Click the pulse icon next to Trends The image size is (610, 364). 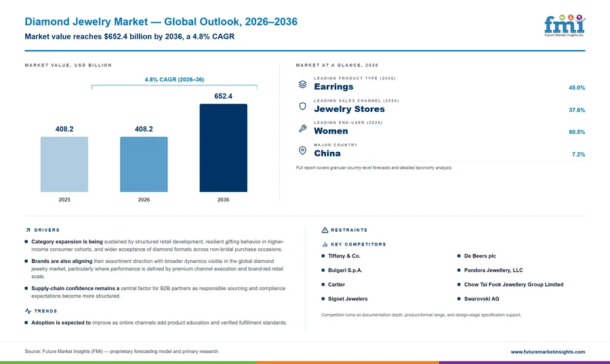(x=28, y=311)
